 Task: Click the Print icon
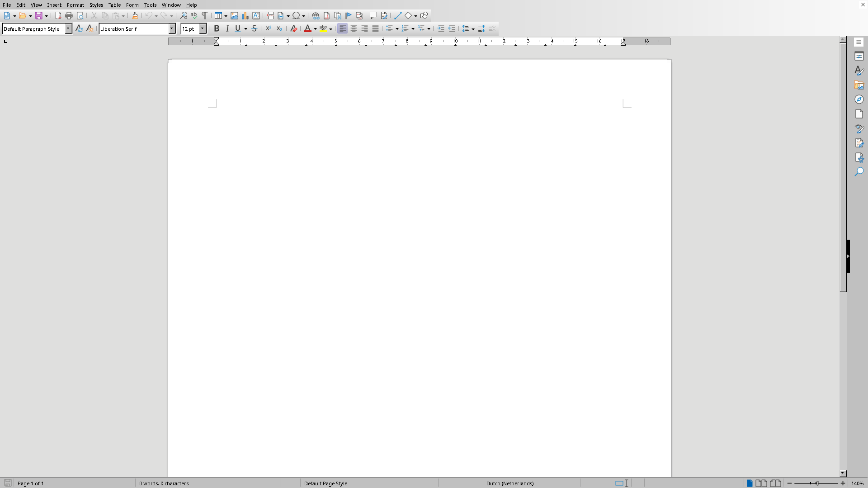click(69, 16)
